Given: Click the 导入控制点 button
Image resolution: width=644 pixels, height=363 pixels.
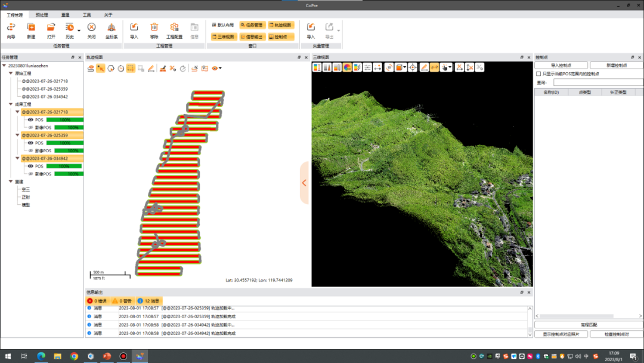Looking at the screenshot, I should click(x=561, y=65).
